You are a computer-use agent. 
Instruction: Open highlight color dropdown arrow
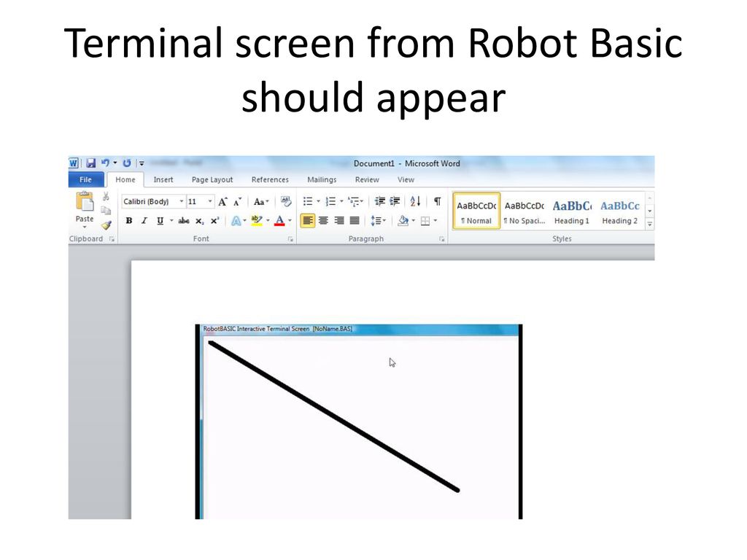click(x=268, y=220)
